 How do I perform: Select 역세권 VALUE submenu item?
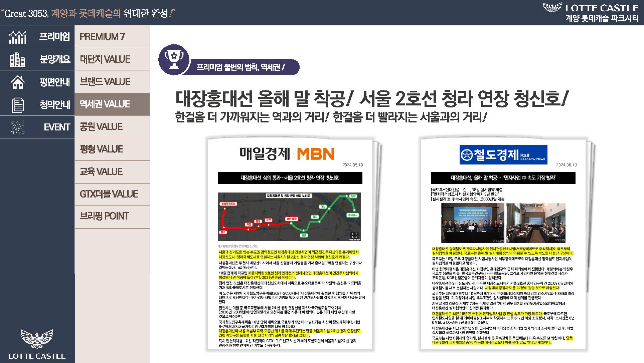(112, 104)
